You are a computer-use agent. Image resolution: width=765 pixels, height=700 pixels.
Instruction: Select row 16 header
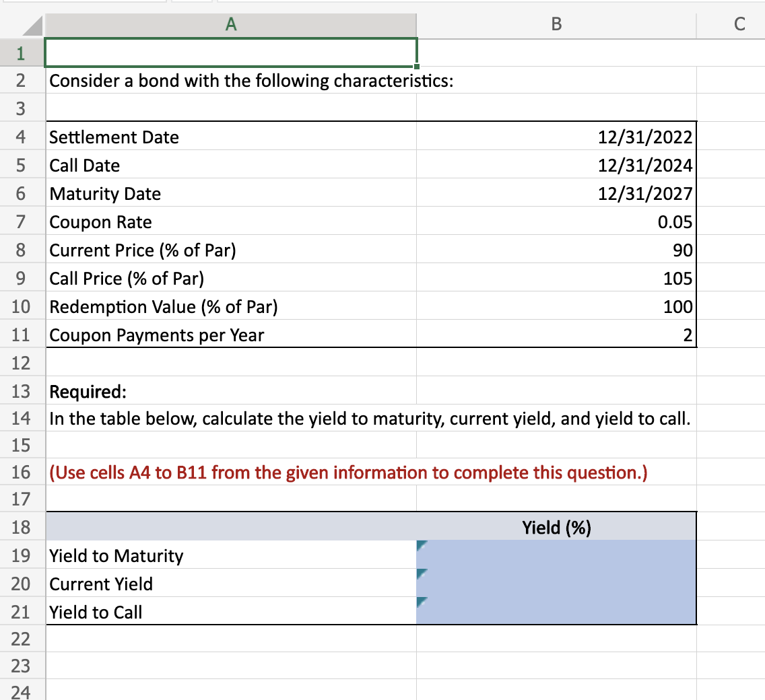(x=22, y=473)
